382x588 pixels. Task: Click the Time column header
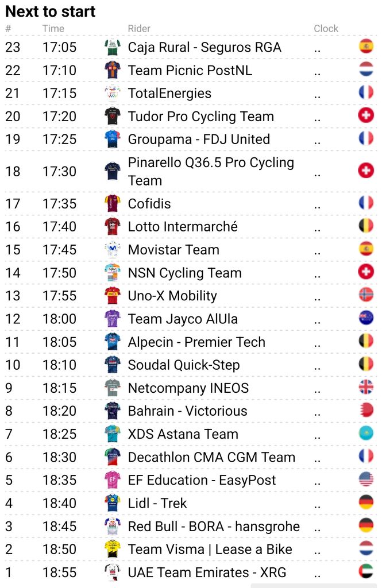[53, 29]
